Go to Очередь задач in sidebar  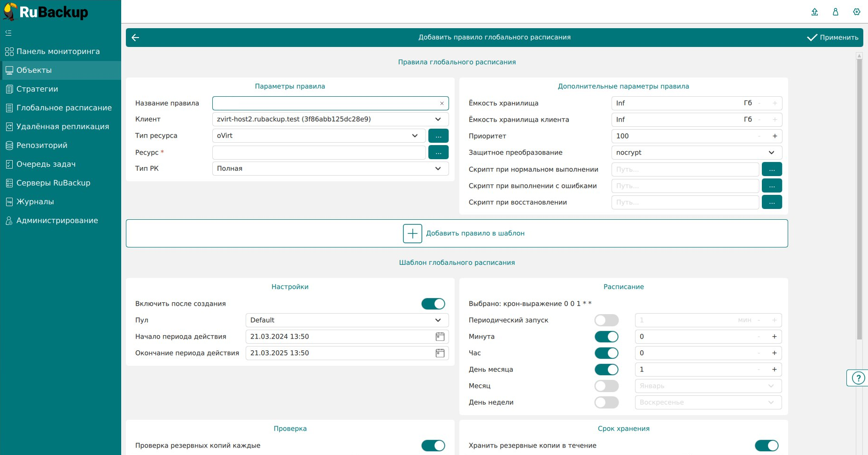point(46,164)
